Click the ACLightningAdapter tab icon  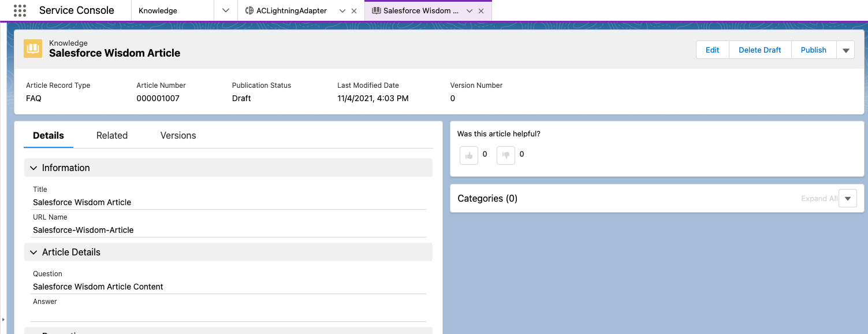[249, 10]
